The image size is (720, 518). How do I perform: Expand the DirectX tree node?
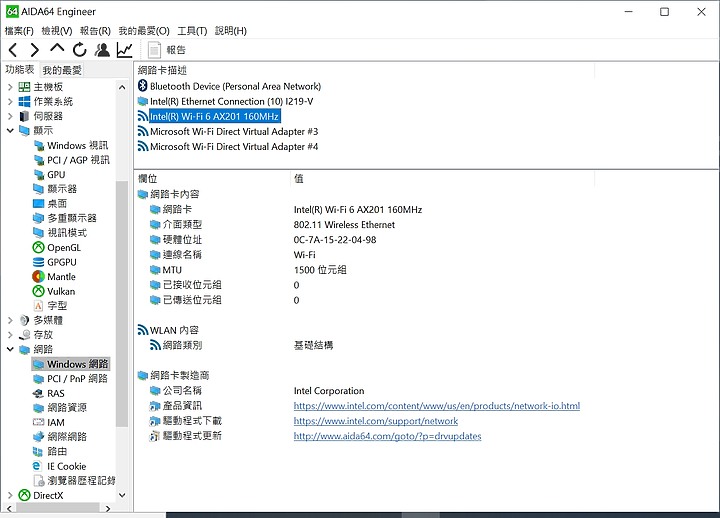point(10,495)
